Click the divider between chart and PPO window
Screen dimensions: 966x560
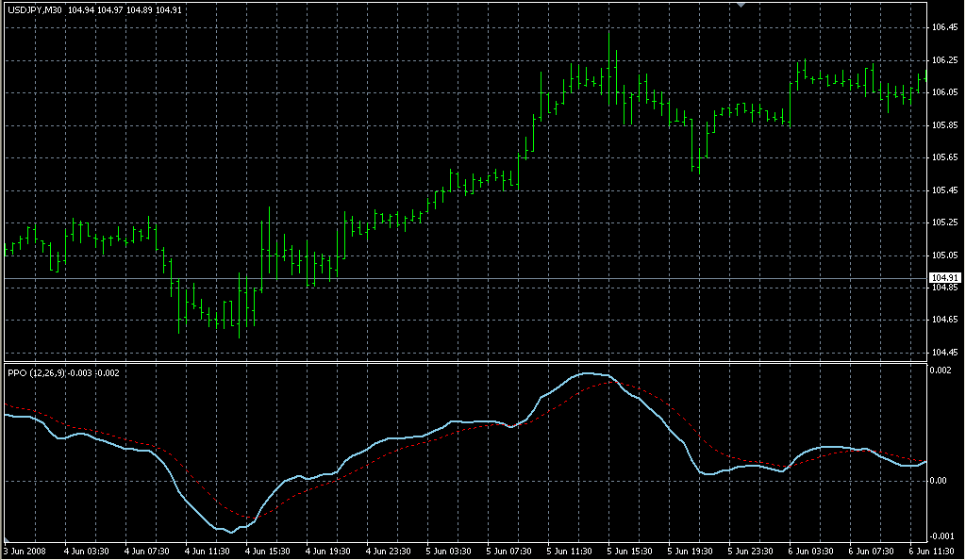coord(462,362)
